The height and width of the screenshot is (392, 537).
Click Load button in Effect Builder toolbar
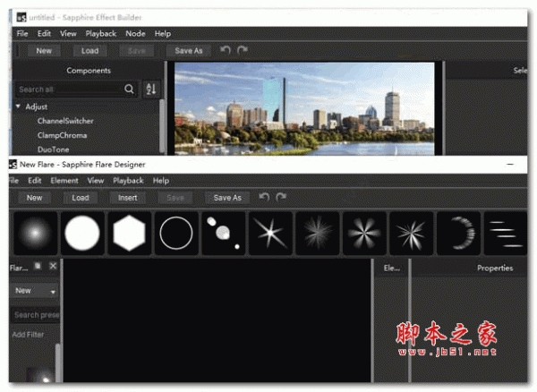pos(90,51)
